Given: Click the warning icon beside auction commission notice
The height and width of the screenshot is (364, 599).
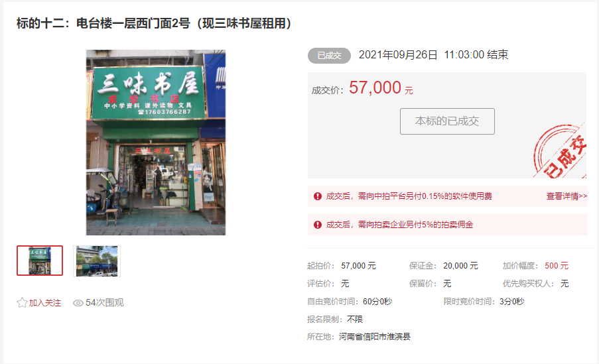Looking at the screenshot, I should pos(318,225).
